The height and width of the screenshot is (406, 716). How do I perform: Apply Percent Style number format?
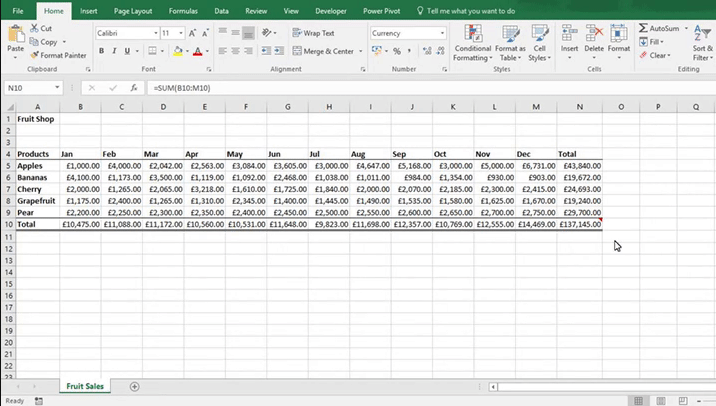tap(397, 51)
